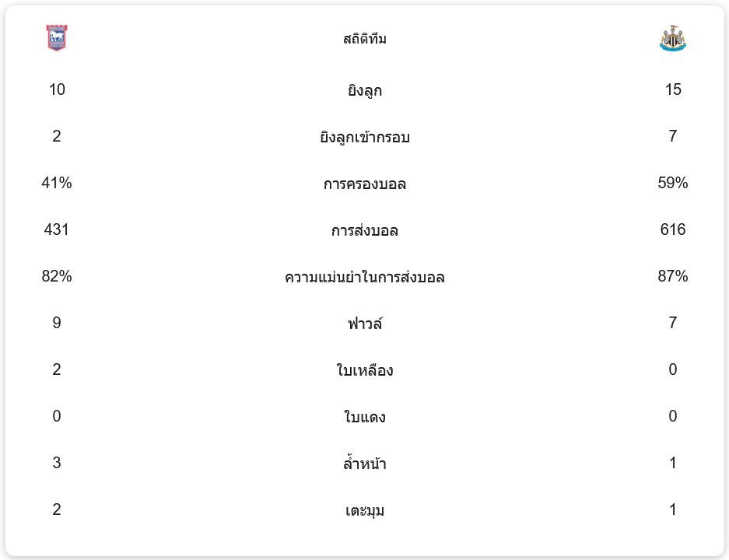Click the away team 15 shots value
729x560 pixels.
point(673,89)
